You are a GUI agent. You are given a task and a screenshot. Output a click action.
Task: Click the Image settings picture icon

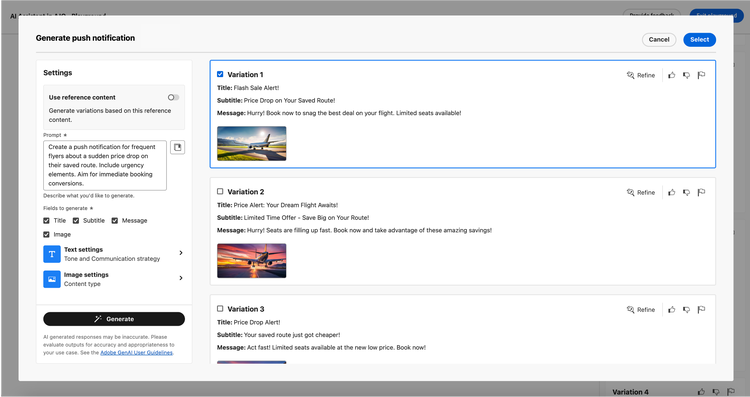tap(52, 279)
